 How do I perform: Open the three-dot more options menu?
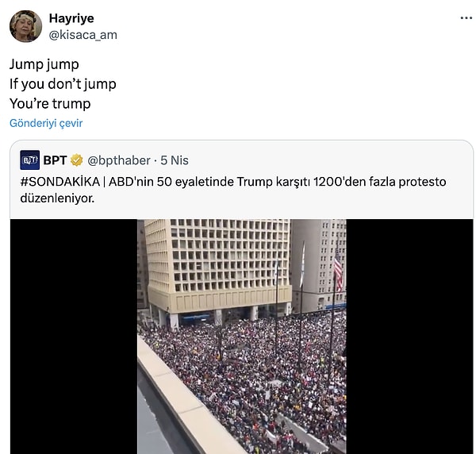tap(466, 18)
